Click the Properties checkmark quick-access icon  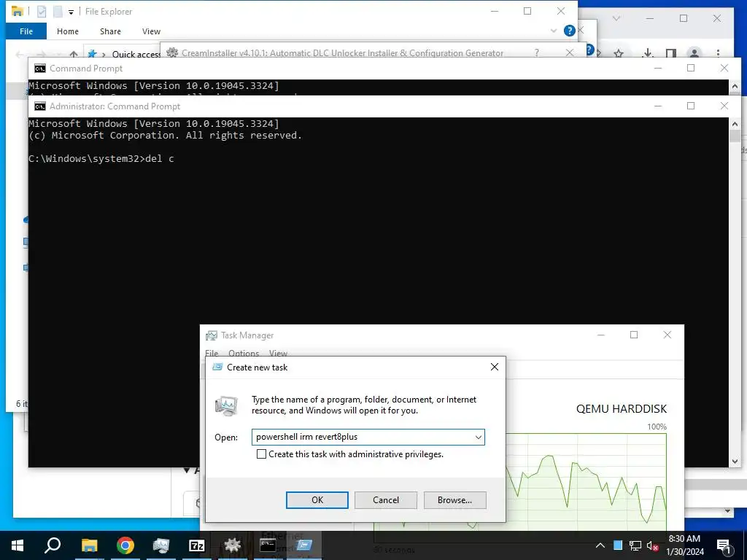(x=42, y=12)
